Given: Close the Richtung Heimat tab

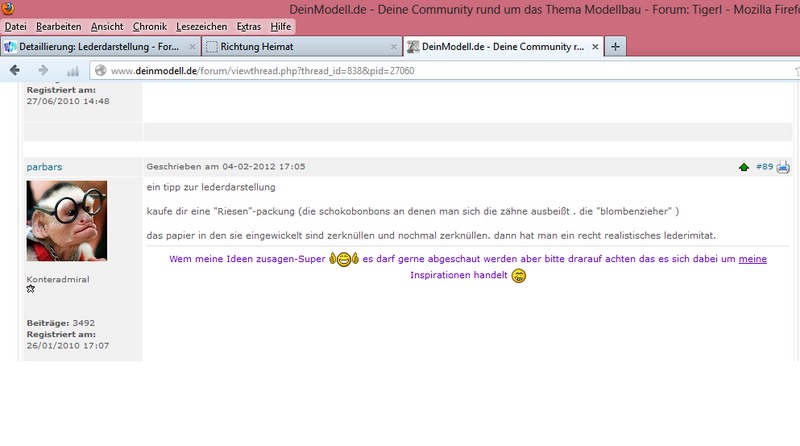Looking at the screenshot, I should [x=393, y=46].
